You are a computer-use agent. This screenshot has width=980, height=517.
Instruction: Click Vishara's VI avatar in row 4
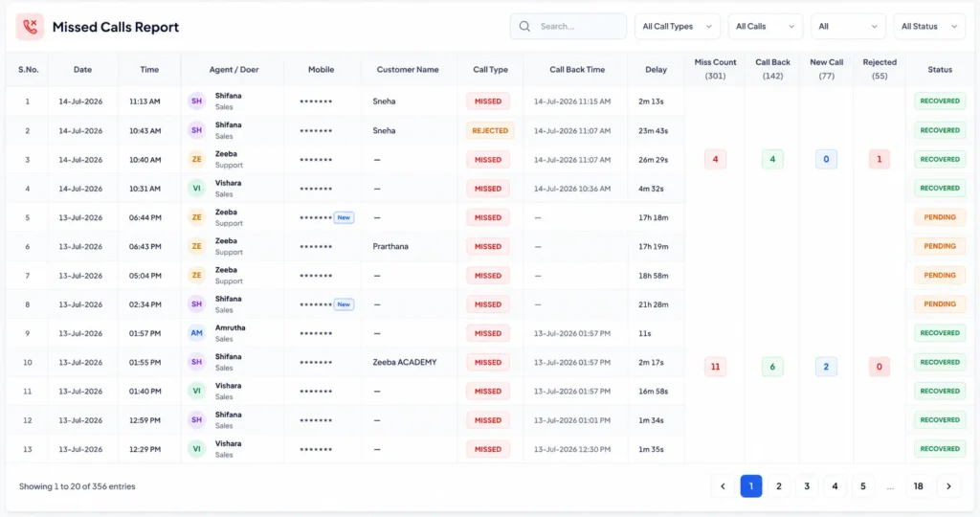tap(196, 189)
